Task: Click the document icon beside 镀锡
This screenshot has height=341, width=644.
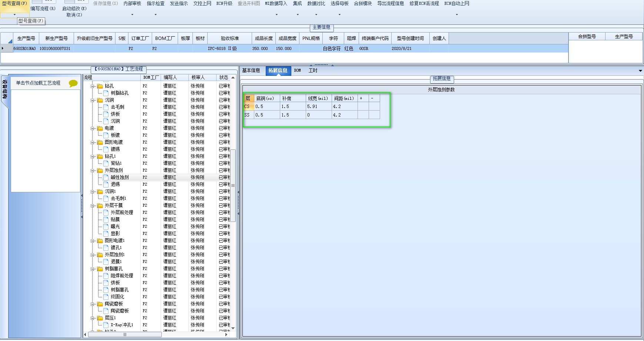Action: [106, 149]
